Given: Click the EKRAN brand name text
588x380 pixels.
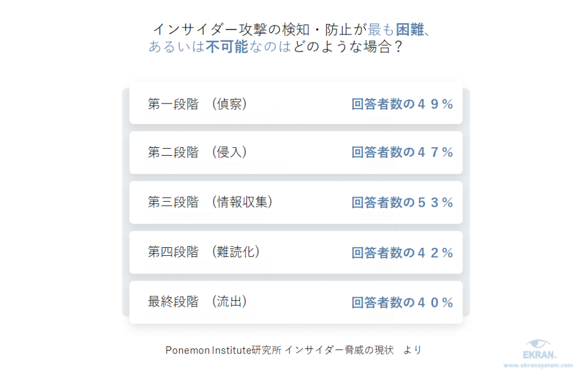Looking at the screenshot, I should (x=540, y=355).
